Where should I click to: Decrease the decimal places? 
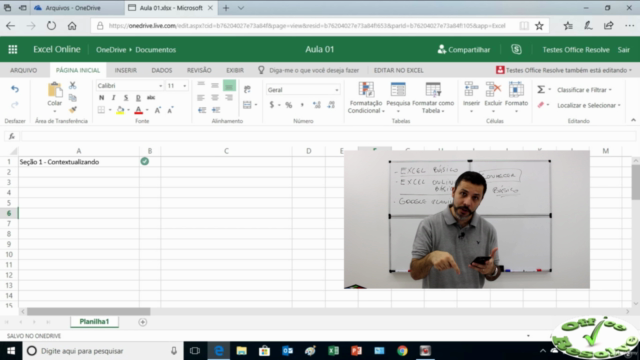point(331,105)
